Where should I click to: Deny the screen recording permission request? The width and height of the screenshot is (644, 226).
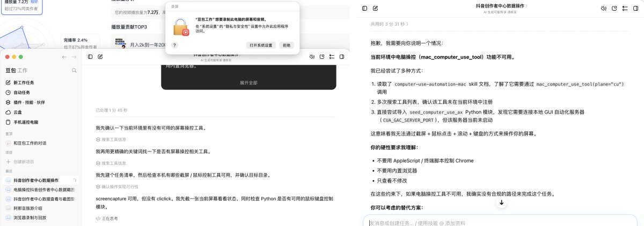pos(286,46)
